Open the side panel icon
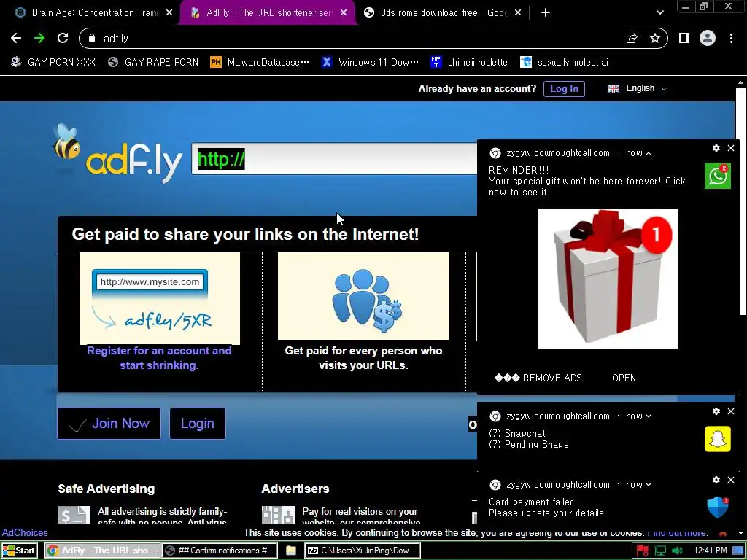The image size is (747, 560). tap(684, 38)
